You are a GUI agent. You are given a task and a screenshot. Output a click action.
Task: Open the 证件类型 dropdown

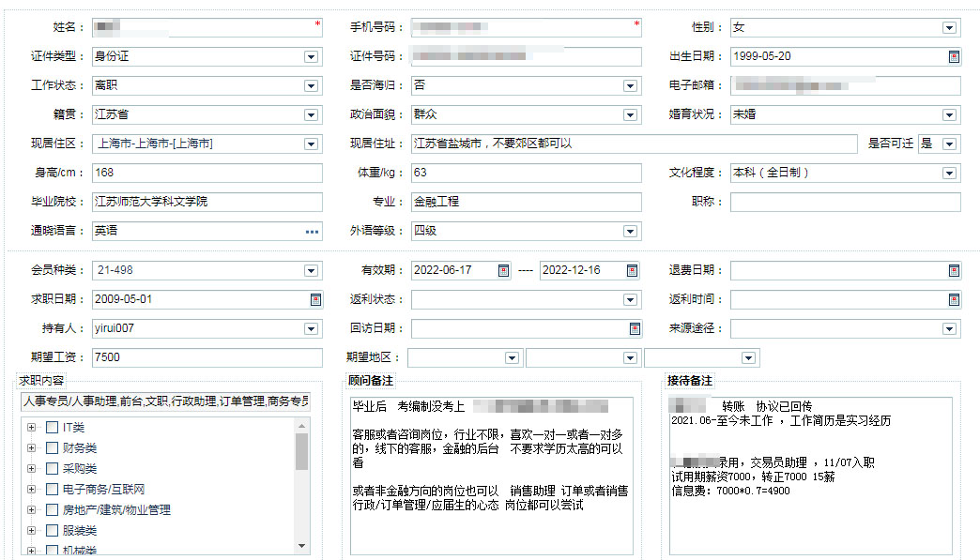pyautogui.click(x=311, y=57)
